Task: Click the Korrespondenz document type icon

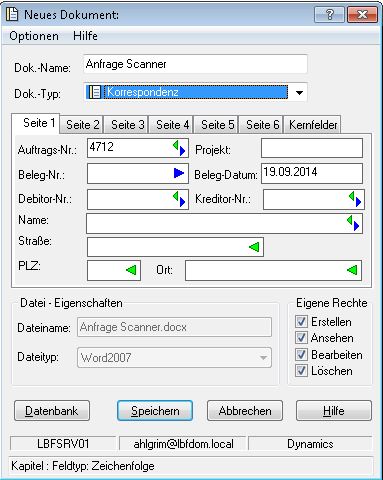Action: pyautogui.click(x=95, y=92)
